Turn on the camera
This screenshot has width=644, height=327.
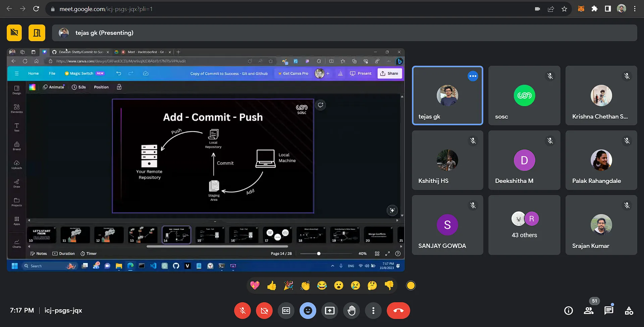(264, 311)
